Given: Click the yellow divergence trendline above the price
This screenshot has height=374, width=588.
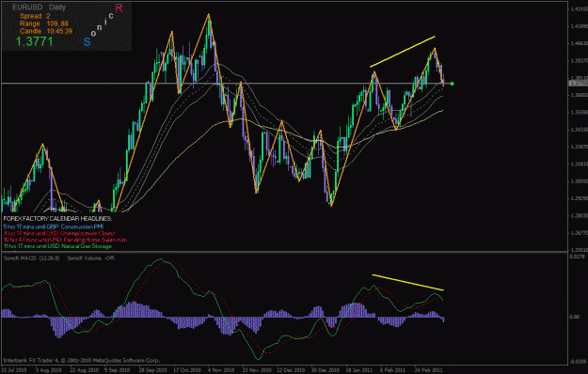Looking at the screenshot, I should click(403, 52).
